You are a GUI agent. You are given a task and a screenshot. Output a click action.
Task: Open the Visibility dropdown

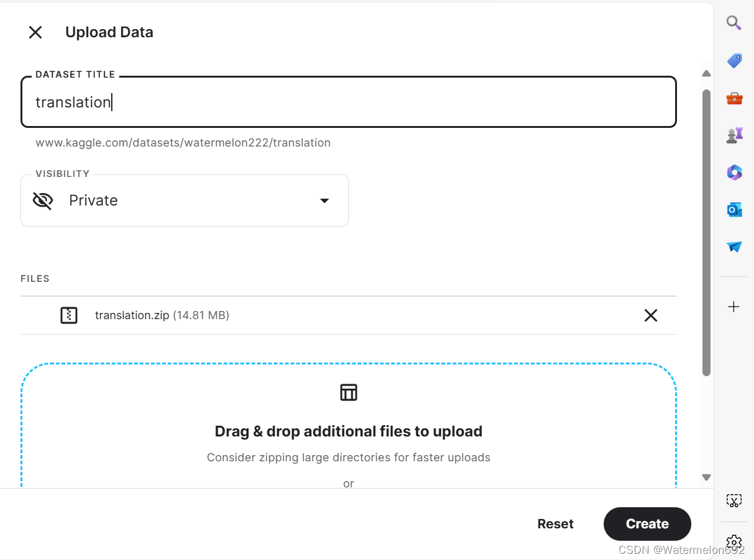point(324,201)
